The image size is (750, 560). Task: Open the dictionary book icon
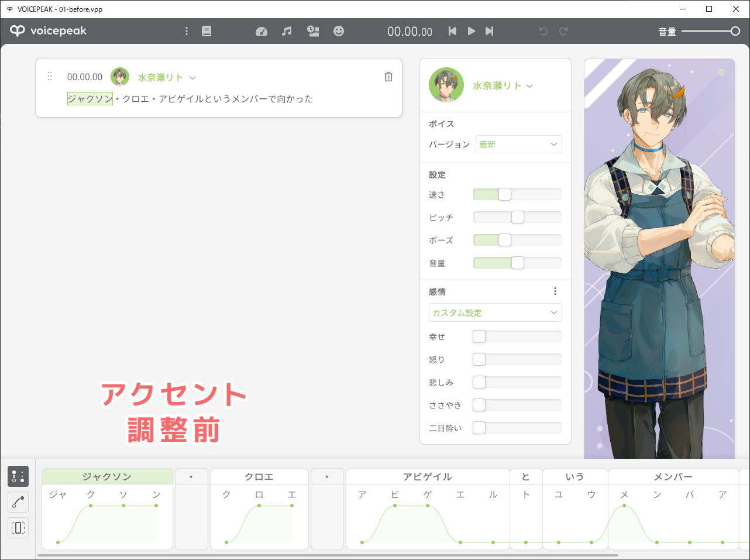(x=207, y=31)
